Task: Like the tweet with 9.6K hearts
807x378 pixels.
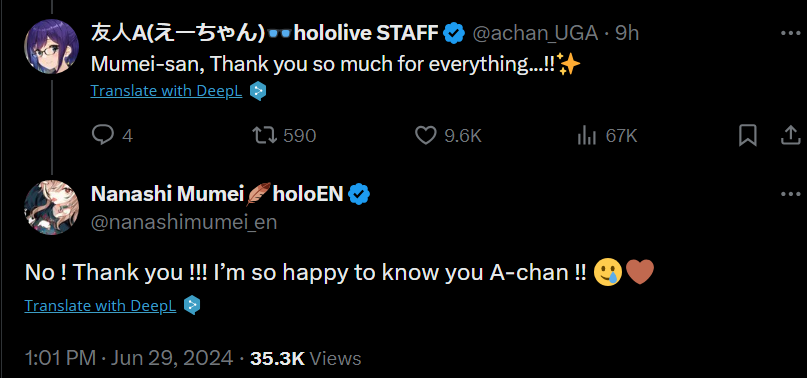Action: pos(426,136)
